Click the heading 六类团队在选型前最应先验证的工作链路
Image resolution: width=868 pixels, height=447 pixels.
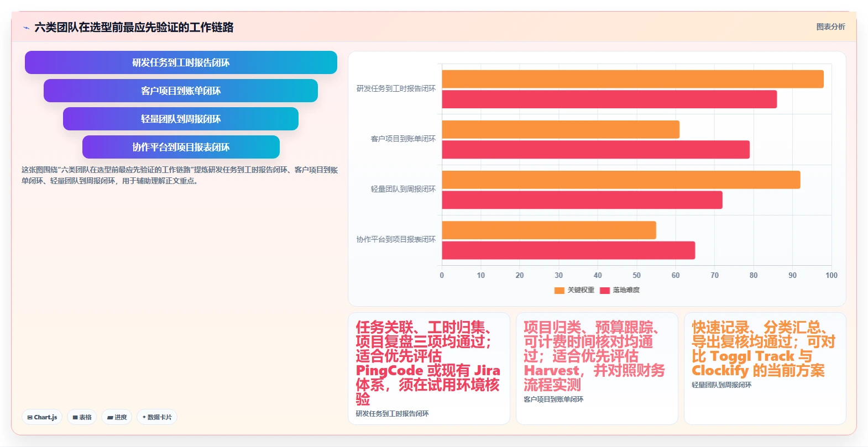134,27
